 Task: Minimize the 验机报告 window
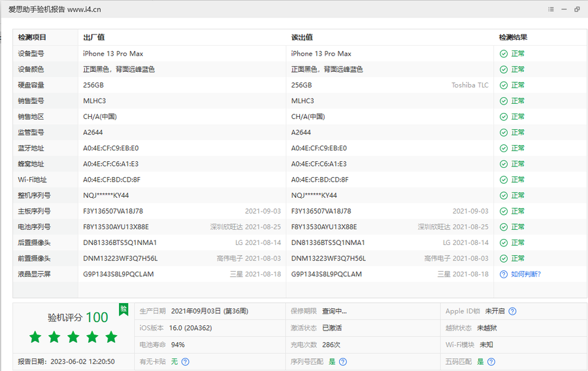coord(564,9)
